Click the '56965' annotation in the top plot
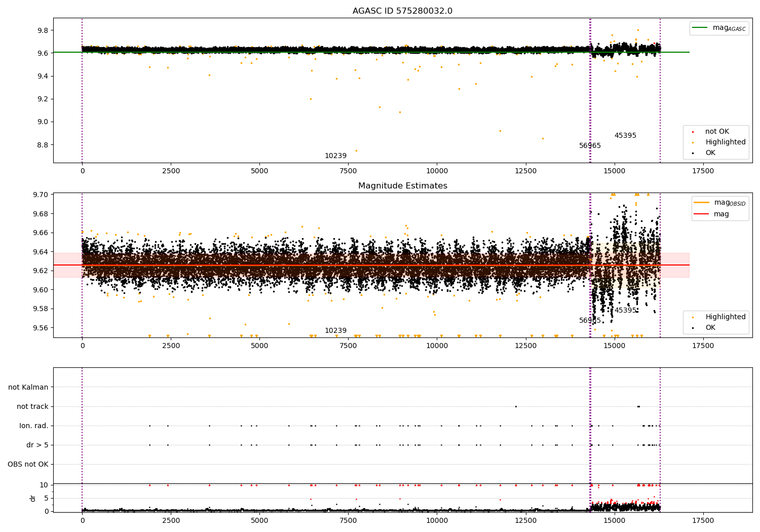The image size is (760, 532). coord(590,146)
